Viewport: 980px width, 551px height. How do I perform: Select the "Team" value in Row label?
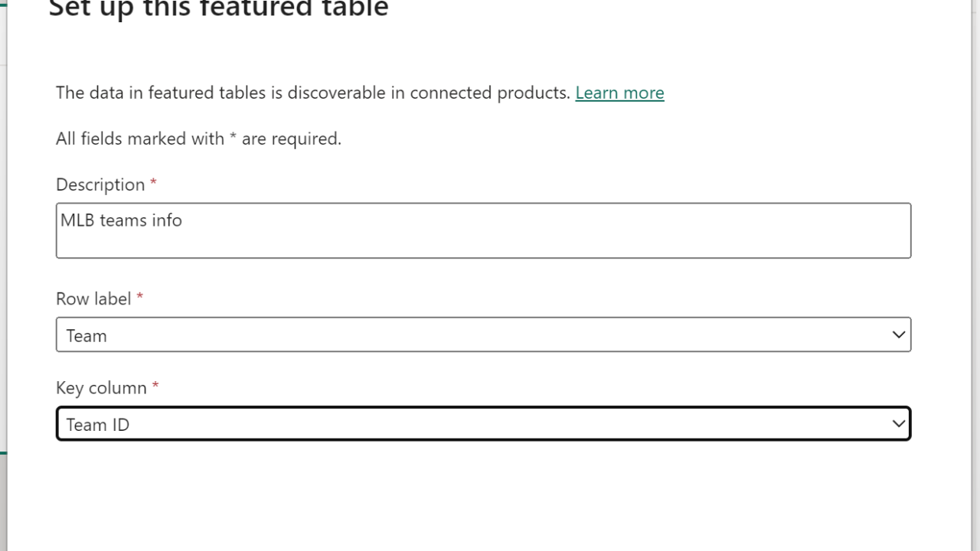tap(87, 336)
